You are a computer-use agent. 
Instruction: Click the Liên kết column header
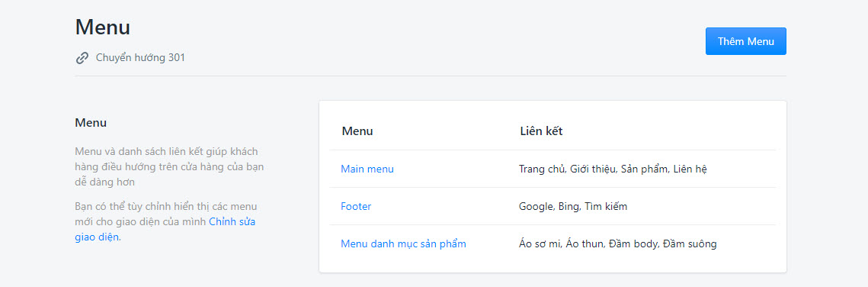coord(541,131)
